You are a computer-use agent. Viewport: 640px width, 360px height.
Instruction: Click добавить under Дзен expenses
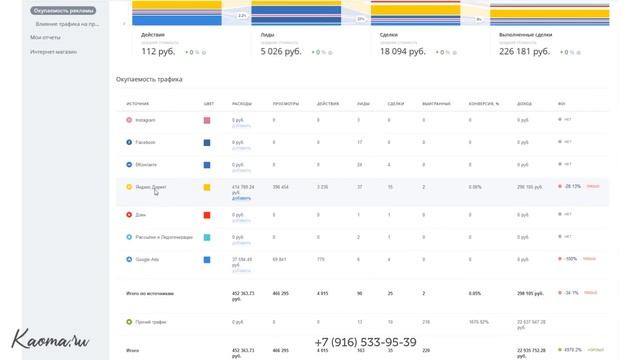click(241, 220)
